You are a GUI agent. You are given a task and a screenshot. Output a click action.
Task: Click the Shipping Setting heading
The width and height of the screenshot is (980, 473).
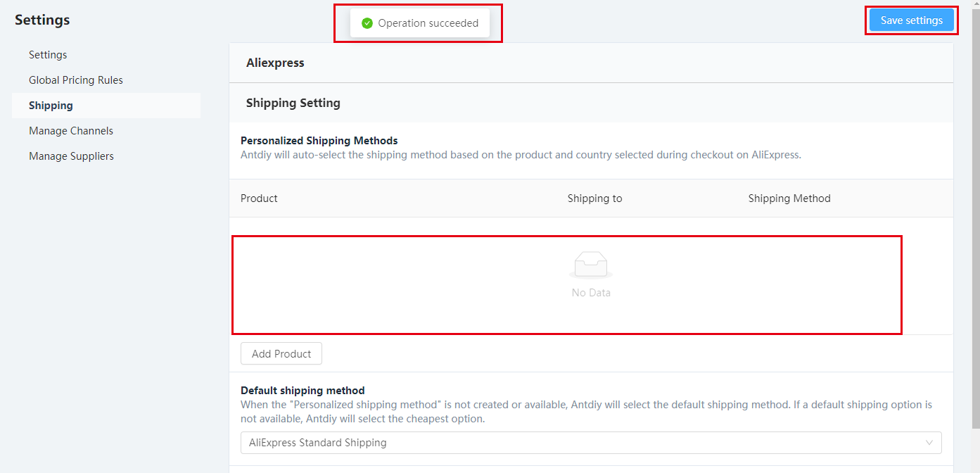pyautogui.click(x=293, y=103)
